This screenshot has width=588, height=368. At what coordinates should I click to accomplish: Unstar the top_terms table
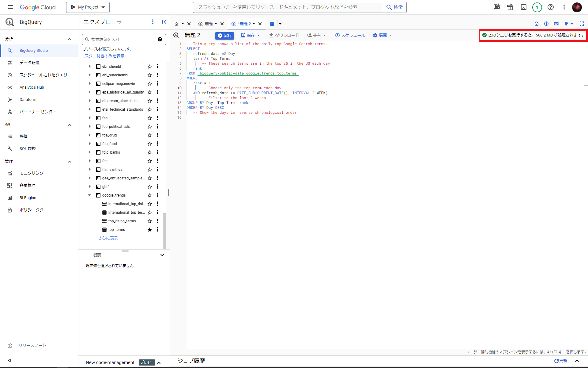(x=150, y=229)
